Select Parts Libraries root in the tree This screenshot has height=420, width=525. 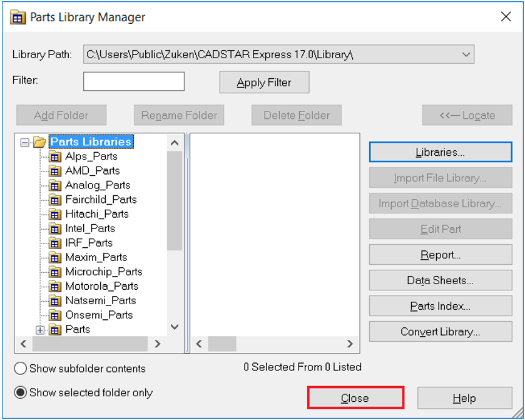tap(91, 141)
